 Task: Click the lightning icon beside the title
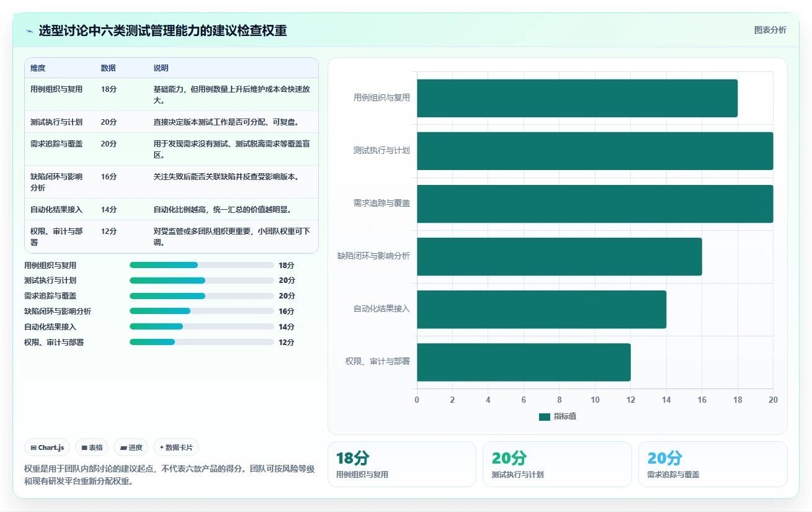pyautogui.click(x=29, y=31)
